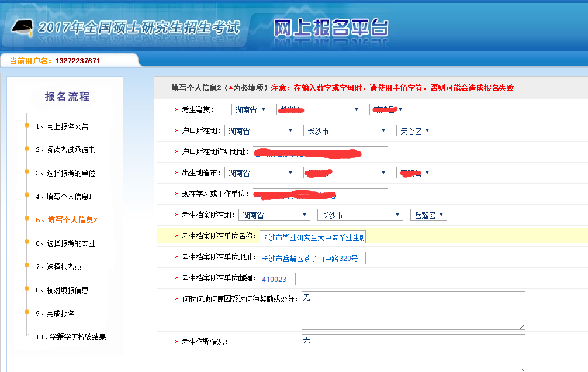
Task: Focus the 考生档案所在单位名称 input field
Action: pos(313,237)
